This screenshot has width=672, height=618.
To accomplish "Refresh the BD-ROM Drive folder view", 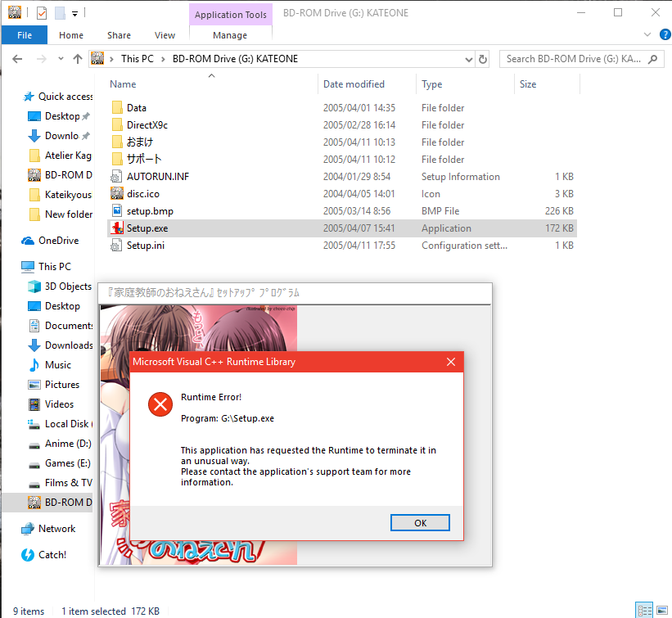I will (x=483, y=59).
